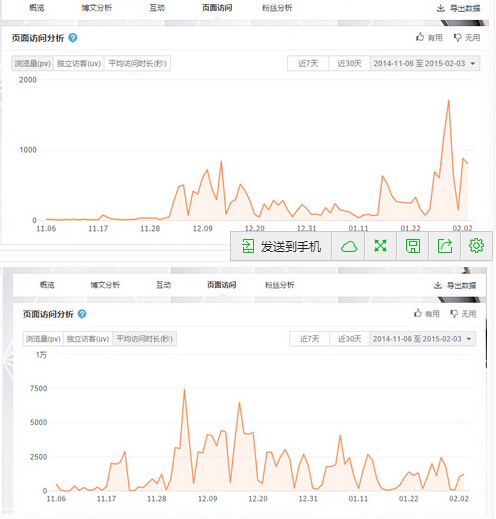
Task: Click the help icon beside lower 页面访问分析 title
Action: coord(82,314)
